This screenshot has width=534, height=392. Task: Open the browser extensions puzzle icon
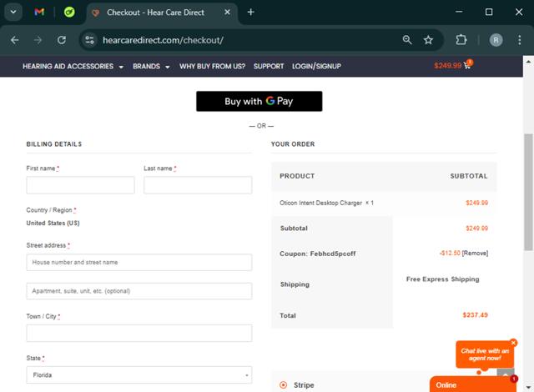pyautogui.click(x=461, y=40)
